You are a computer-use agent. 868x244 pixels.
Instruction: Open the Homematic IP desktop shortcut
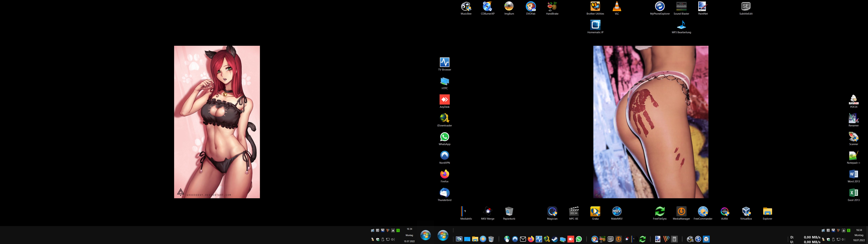595,27
